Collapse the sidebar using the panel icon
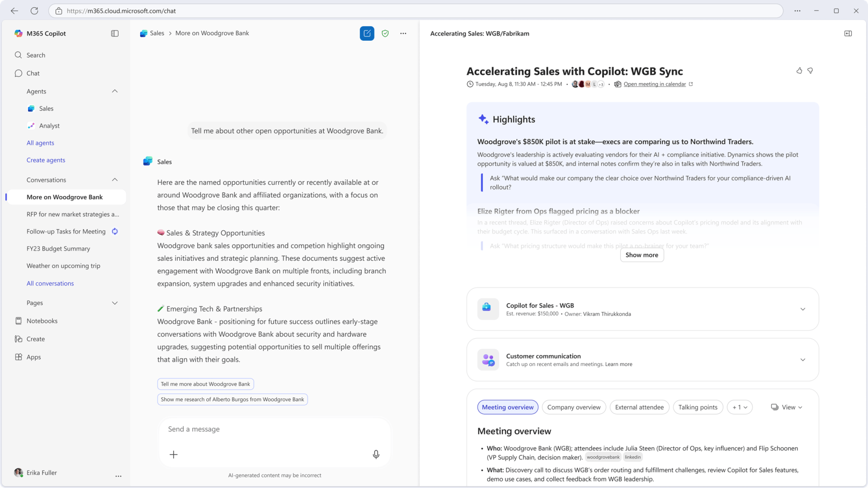 (114, 33)
